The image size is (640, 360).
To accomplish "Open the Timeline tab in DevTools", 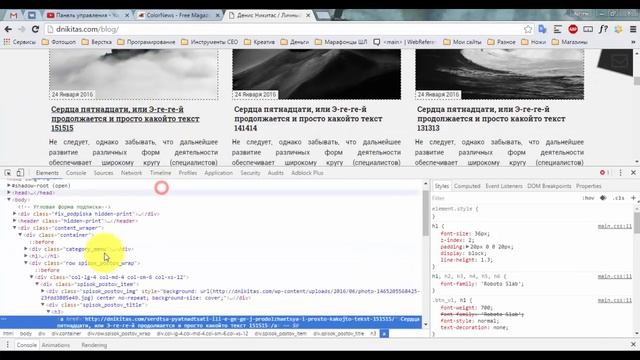I will point(160,173).
